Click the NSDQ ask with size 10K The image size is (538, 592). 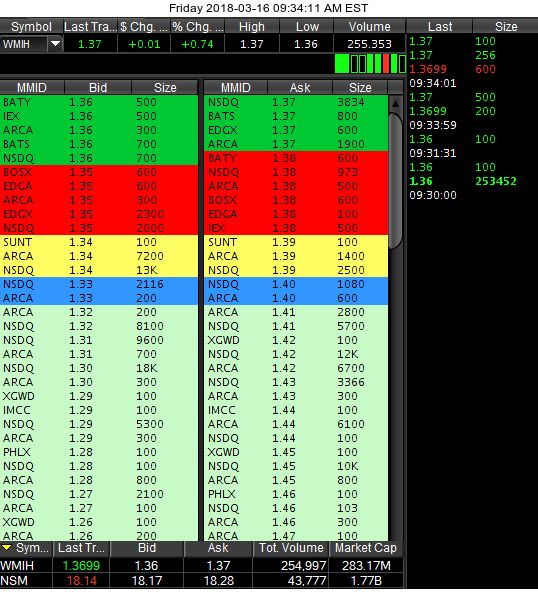[296, 466]
